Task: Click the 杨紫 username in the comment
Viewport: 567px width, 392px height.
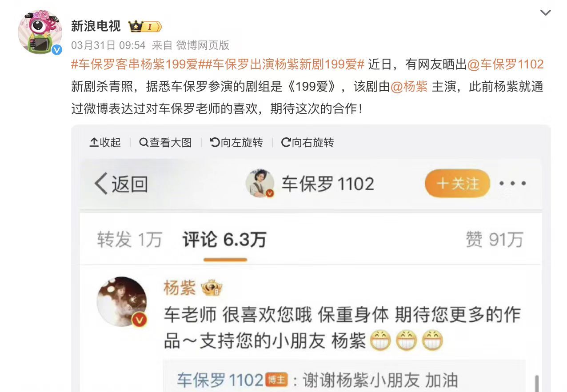Action: pos(180,288)
